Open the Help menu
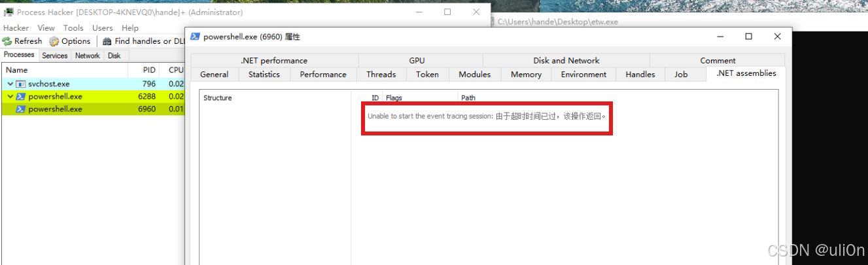Image resolution: width=868 pixels, height=265 pixels. pyautogui.click(x=130, y=28)
